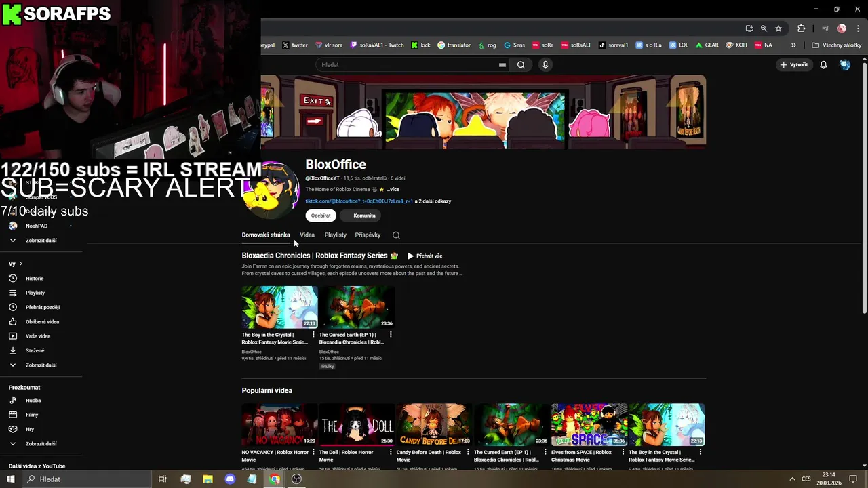The width and height of the screenshot is (868, 488).
Task: Open on-screen keyboard icon in search
Action: 502,65
